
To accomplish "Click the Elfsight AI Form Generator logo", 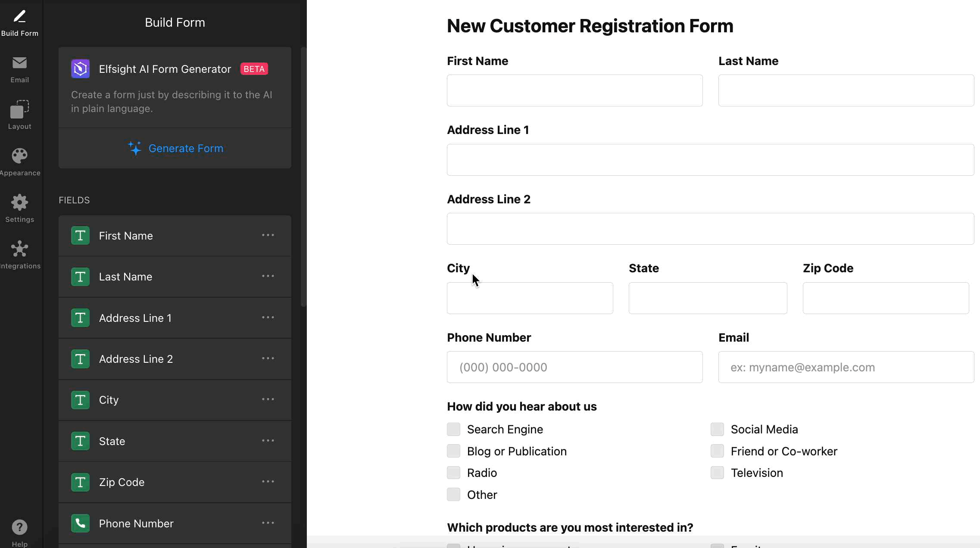I will (80, 69).
